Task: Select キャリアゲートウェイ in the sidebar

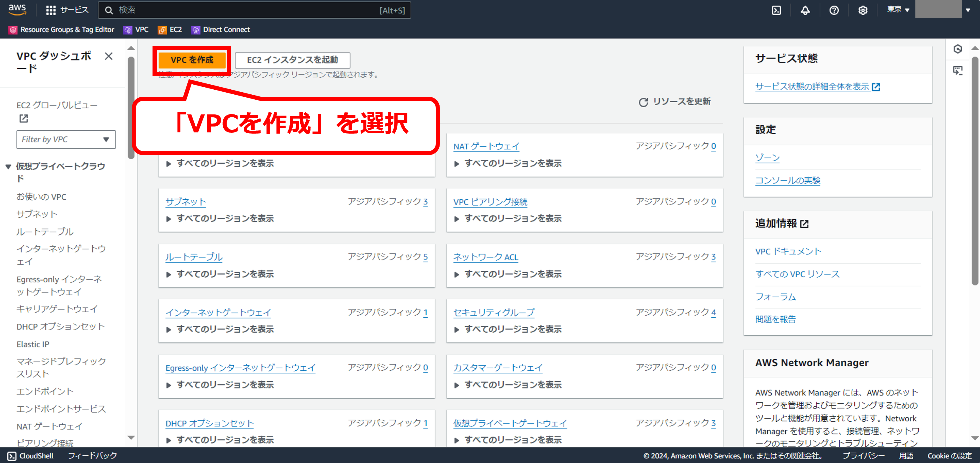Action: tap(57, 309)
